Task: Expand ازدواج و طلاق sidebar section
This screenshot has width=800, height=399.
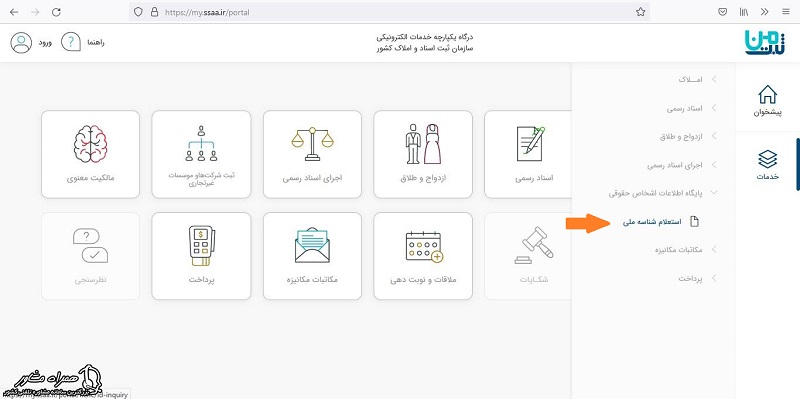Action: (688, 137)
